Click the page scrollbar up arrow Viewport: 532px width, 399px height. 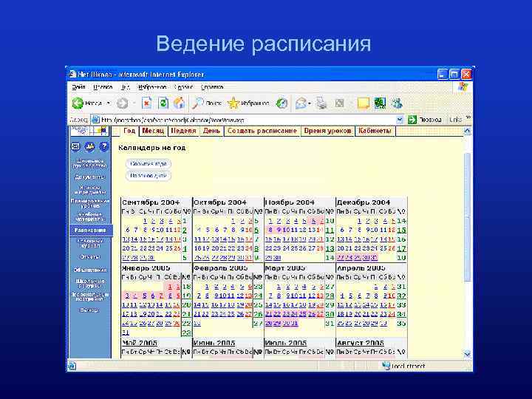click(468, 131)
